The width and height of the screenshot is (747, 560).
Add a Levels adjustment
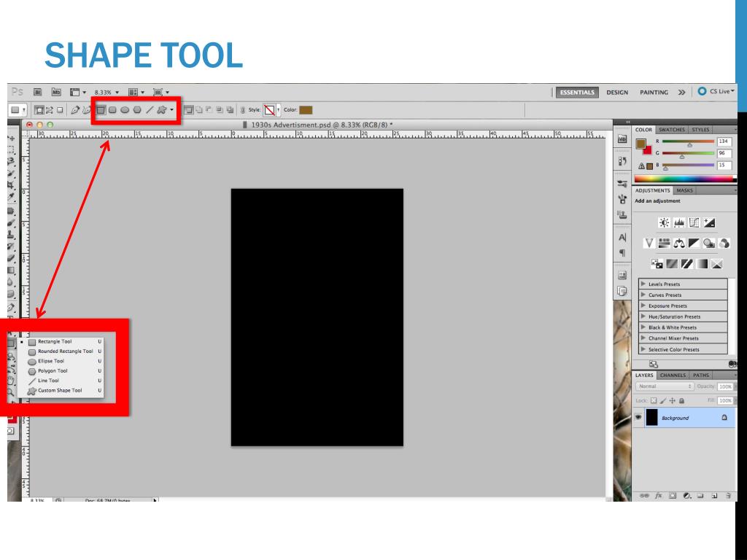pyautogui.click(x=679, y=222)
